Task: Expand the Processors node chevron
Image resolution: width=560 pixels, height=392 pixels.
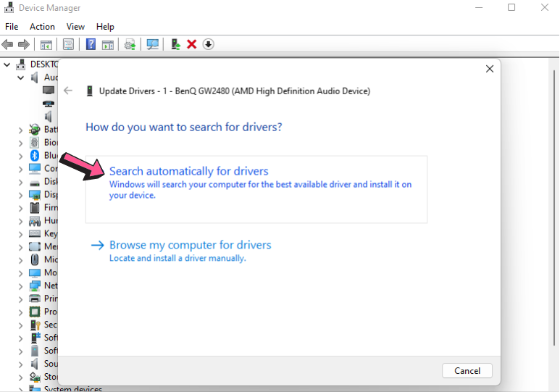Action: [x=21, y=312]
